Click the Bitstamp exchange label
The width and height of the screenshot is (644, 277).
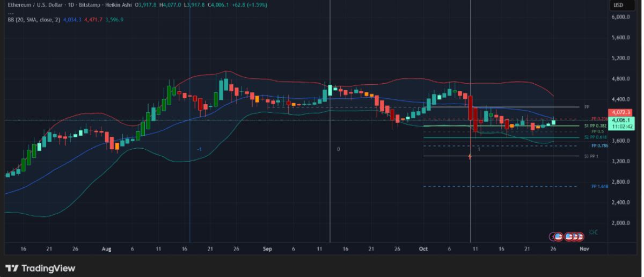pyautogui.click(x=89, y=5)
